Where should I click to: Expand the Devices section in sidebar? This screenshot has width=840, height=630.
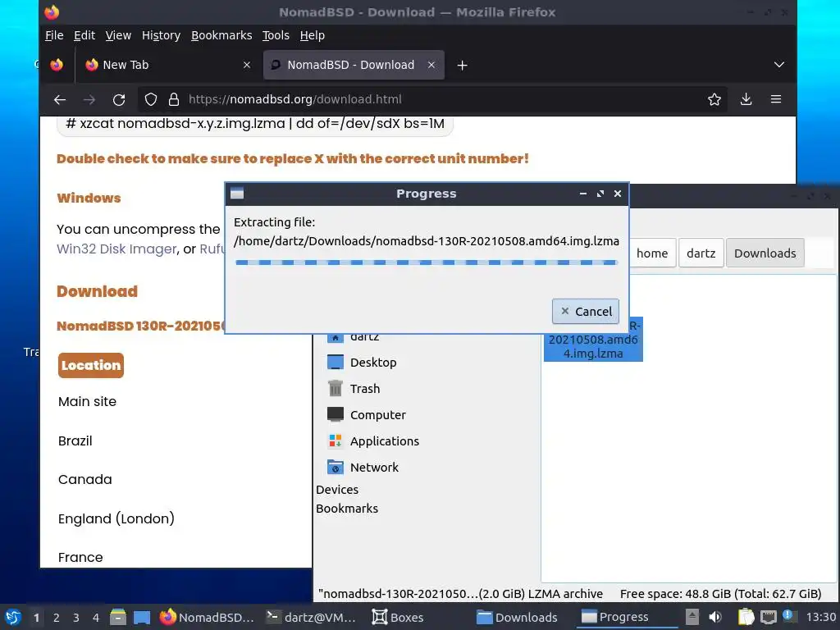tap(337, 490)
